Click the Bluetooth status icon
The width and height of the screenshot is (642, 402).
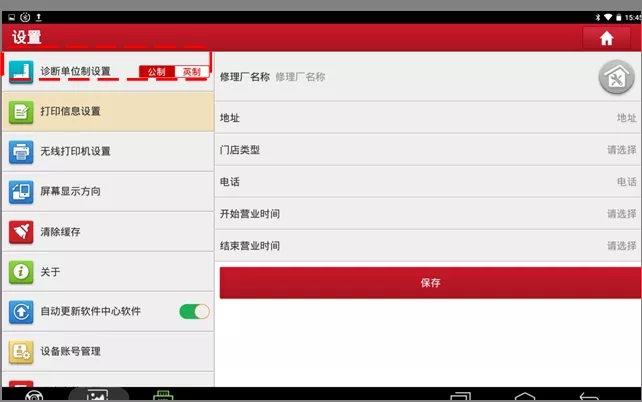pos(597,17)
